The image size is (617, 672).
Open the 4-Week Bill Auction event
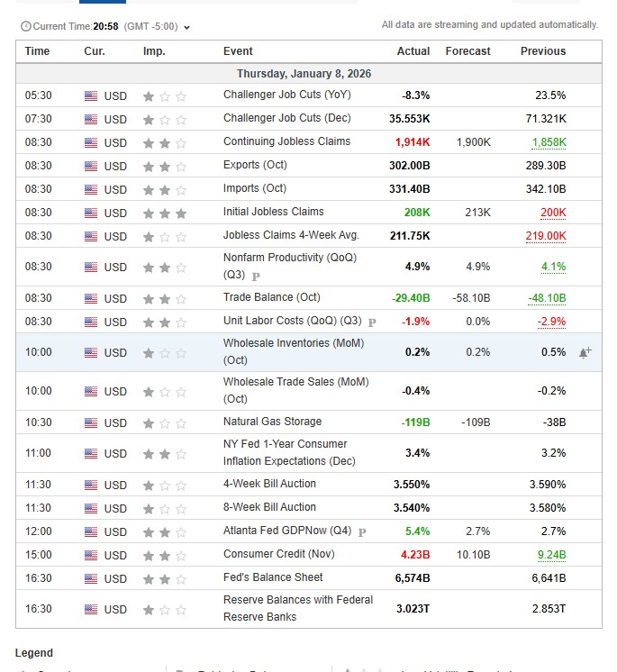point(269,484)
